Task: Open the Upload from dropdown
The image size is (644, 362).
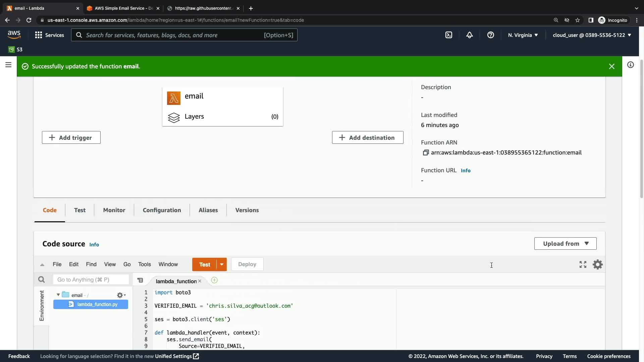Action: tap(565, 244)
